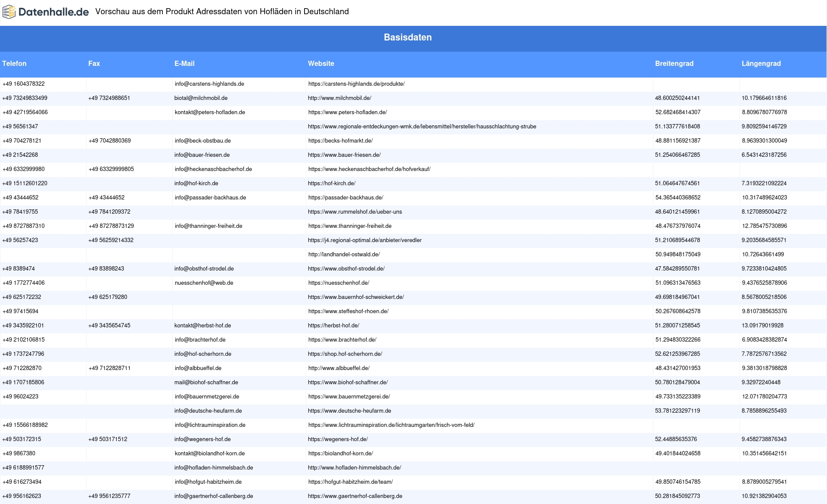Screen dimensions: 827x504
Task: Select fax +49 7841209372
Action: pos(109,212)
